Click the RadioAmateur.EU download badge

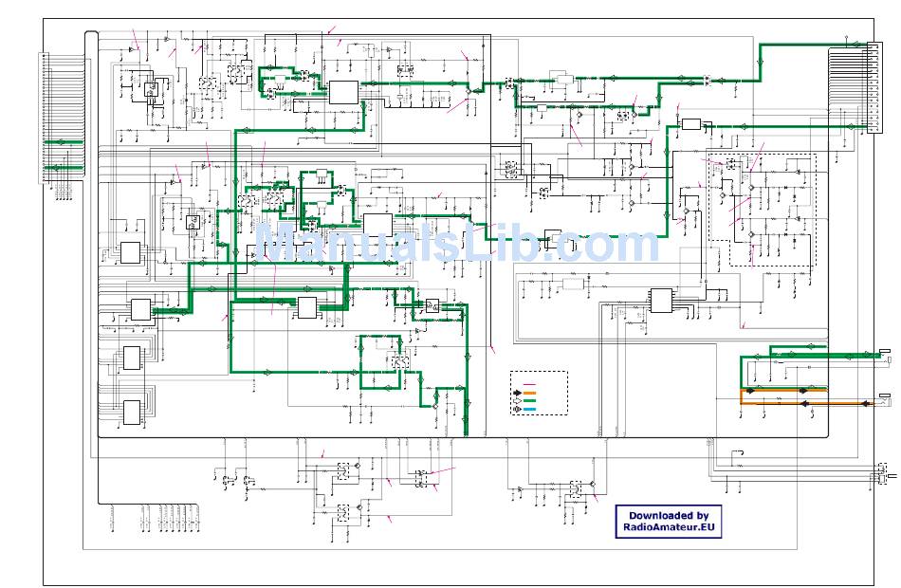click(668, 522)
